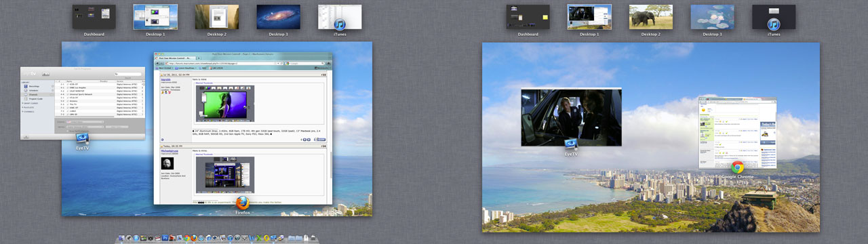Image resolution: width=868 pixels, height=244 pixels.
Task: Select the Firefox browser window preview
Action: click(x=243, y=128)
